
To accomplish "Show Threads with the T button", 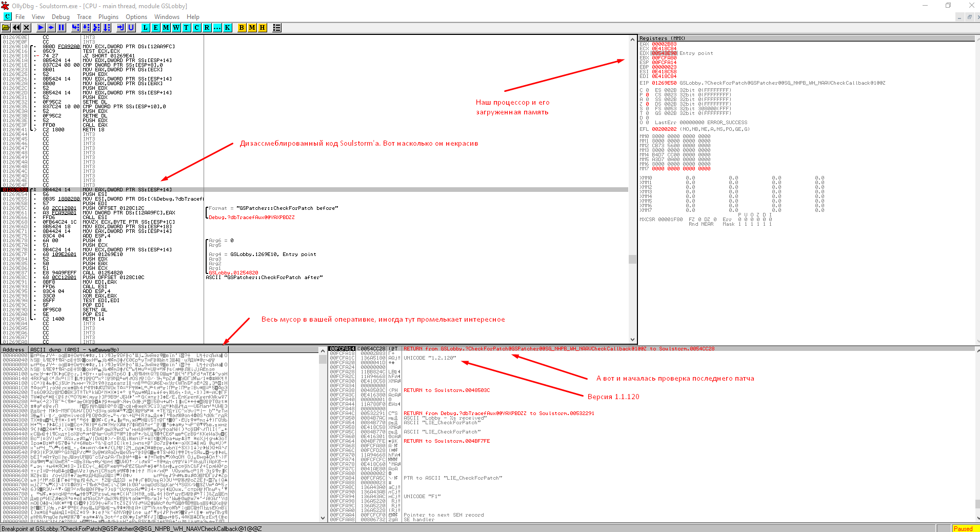I will pos(187,28).
